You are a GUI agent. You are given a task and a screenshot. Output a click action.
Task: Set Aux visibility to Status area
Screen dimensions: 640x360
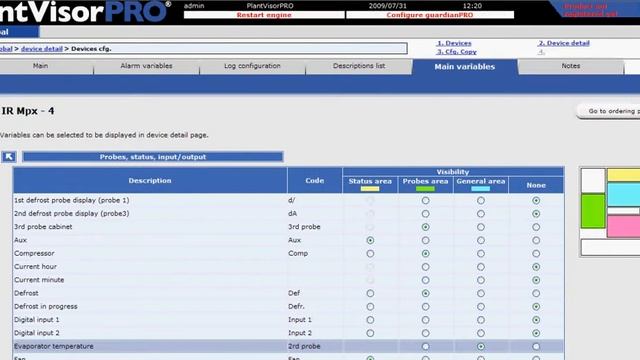pos(370,240)
